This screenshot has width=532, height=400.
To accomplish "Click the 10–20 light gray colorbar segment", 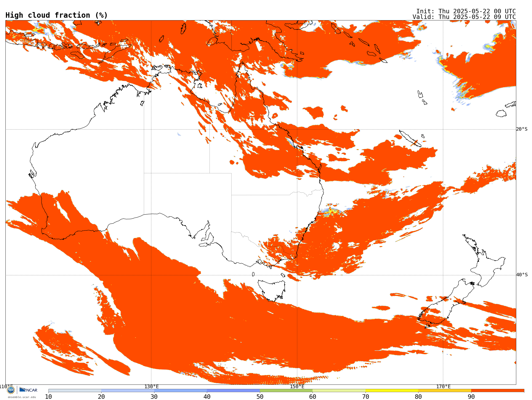I will point(75,391).
